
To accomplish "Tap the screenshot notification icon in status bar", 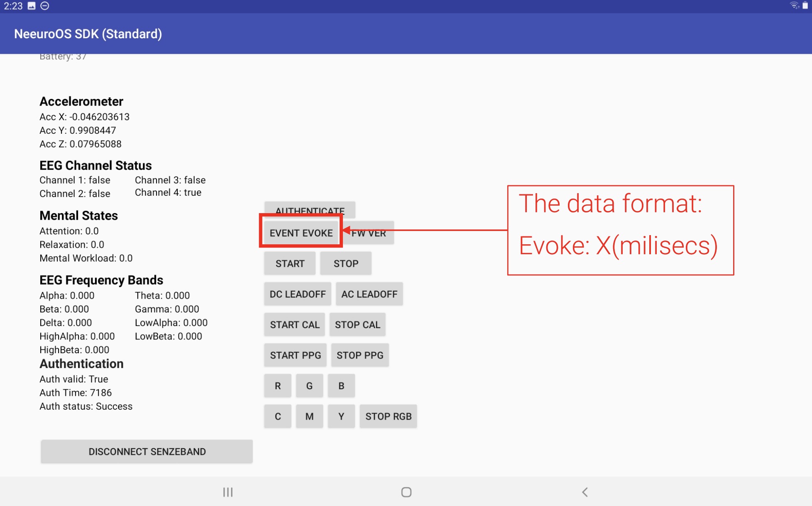I will [x=30, y=6].
